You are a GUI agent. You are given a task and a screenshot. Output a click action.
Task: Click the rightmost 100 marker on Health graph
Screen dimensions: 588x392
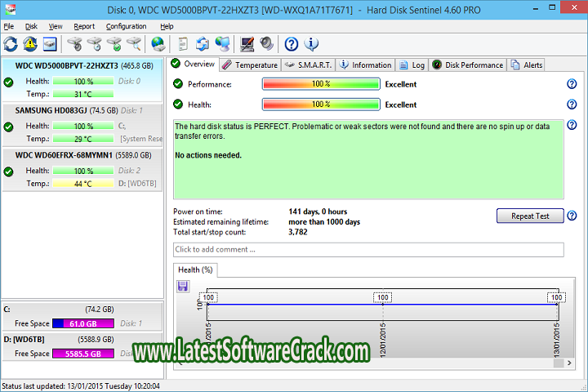(556, 297)
